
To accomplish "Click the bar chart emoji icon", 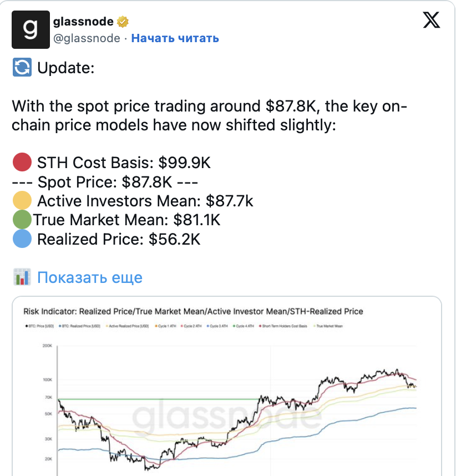I will 22,277.
